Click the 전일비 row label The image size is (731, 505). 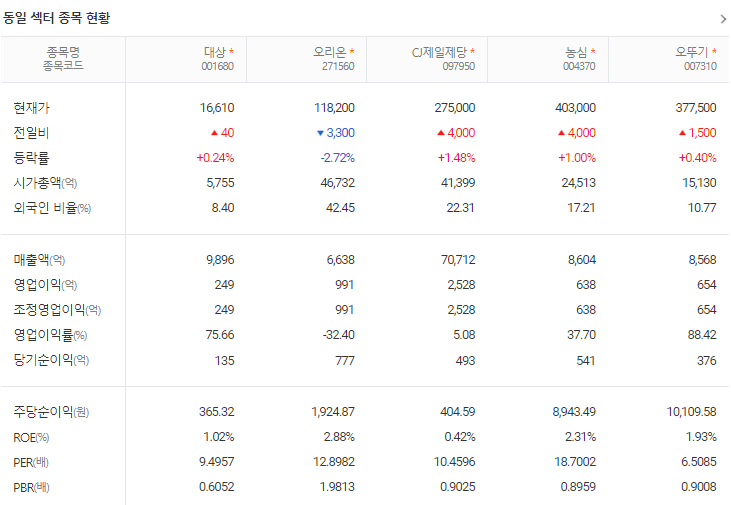31,133
